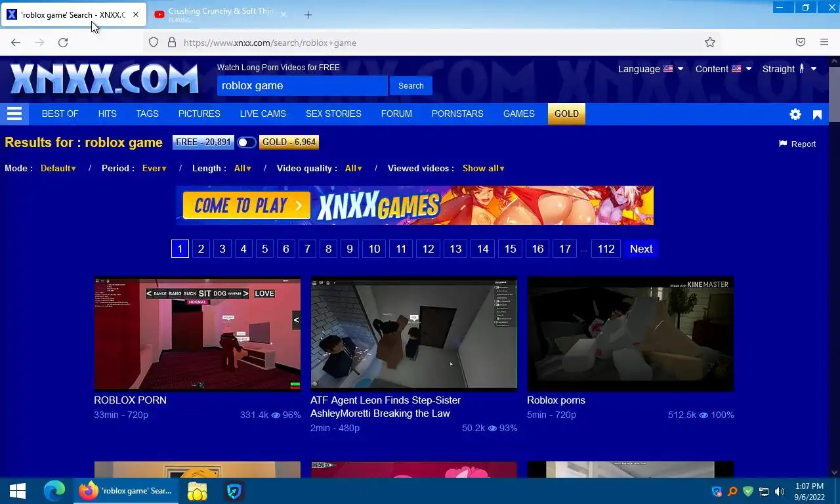Open the Windows Start menu
Screen dimensions: 840x504
(x=18, y=491)
